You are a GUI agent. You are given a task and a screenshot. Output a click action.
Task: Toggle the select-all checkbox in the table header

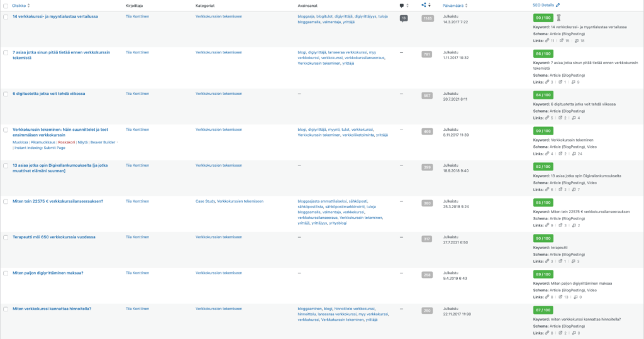[x=6, y=5]
